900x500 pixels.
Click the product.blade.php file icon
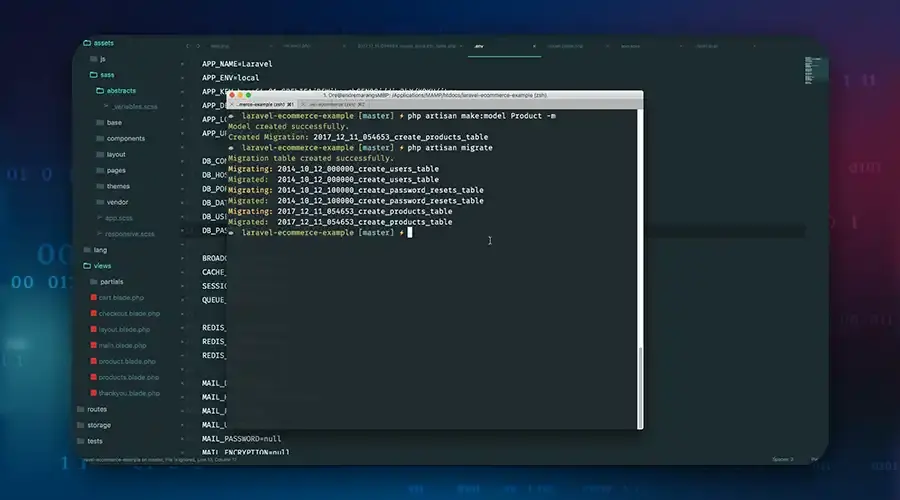pos(94,361)
